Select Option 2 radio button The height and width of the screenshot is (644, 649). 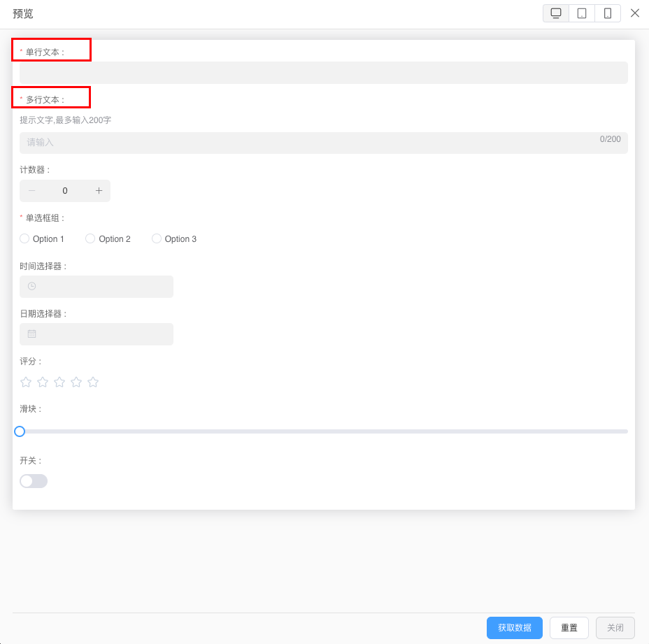[x=90, y=238]
